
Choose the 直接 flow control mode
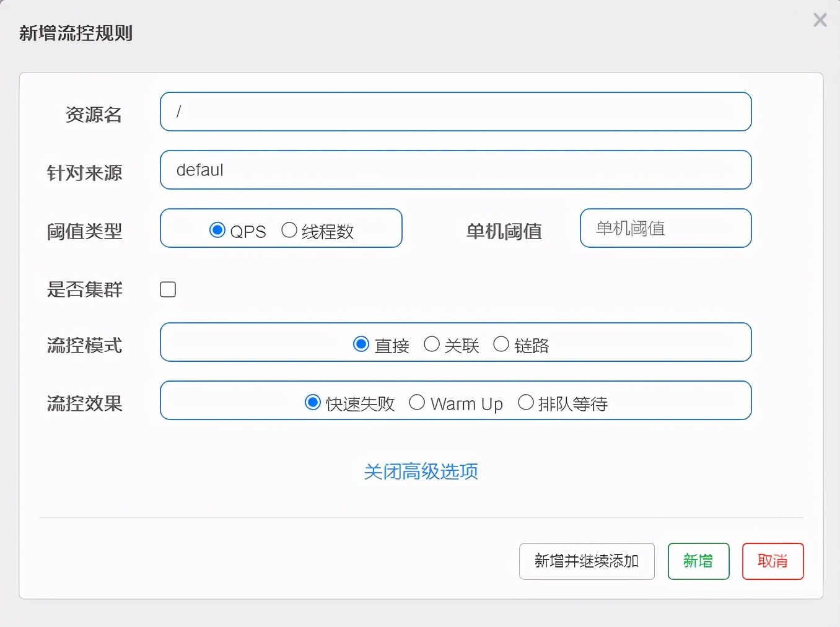pos(361,344)
